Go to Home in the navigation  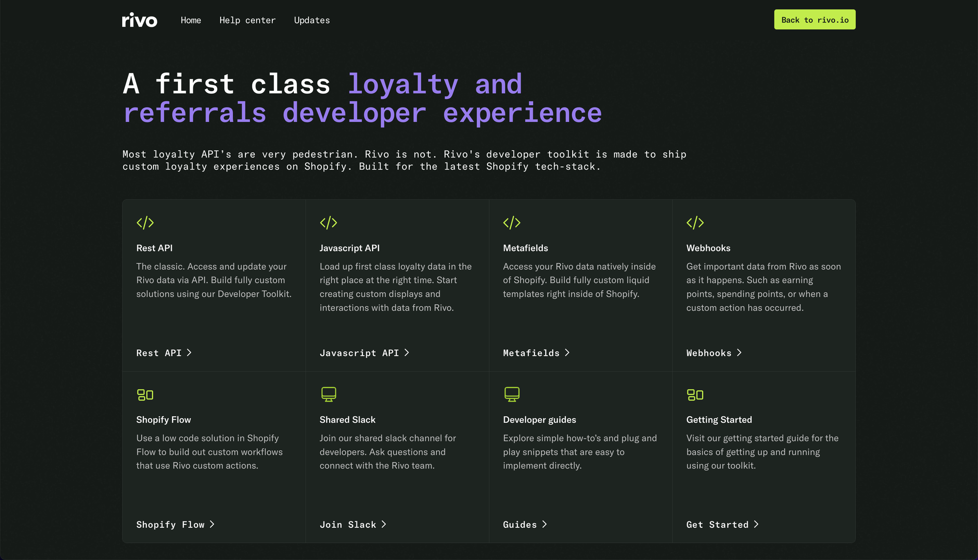coord(191,20)
